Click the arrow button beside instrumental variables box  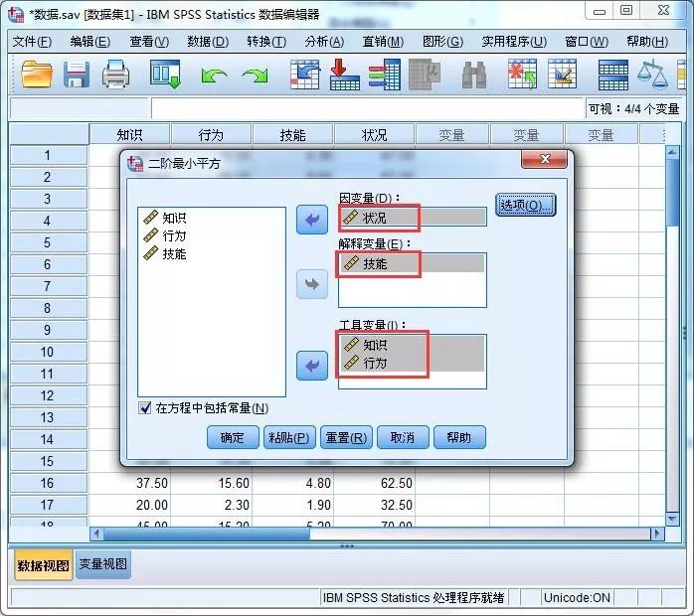coord(312,366)
